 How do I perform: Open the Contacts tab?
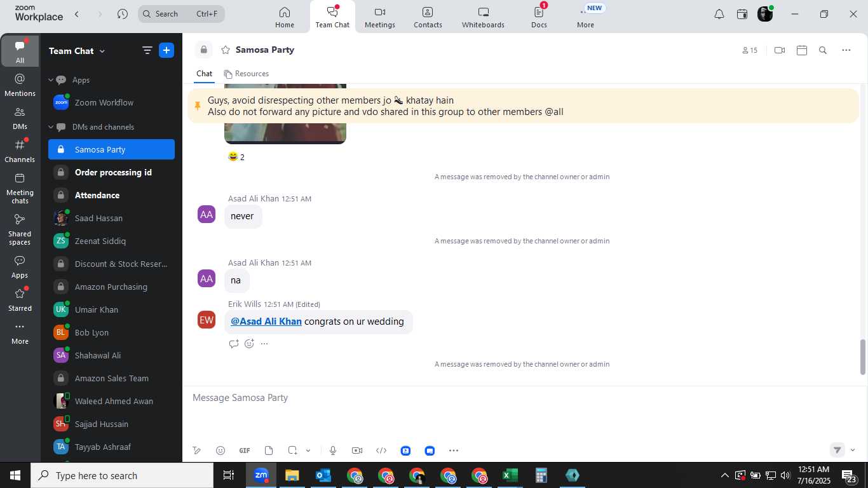tap(428, 17)
